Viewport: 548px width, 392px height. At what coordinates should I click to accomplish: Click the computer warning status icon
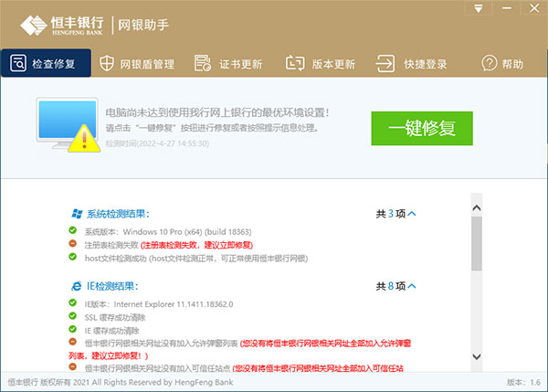click(x=68, y=125)
